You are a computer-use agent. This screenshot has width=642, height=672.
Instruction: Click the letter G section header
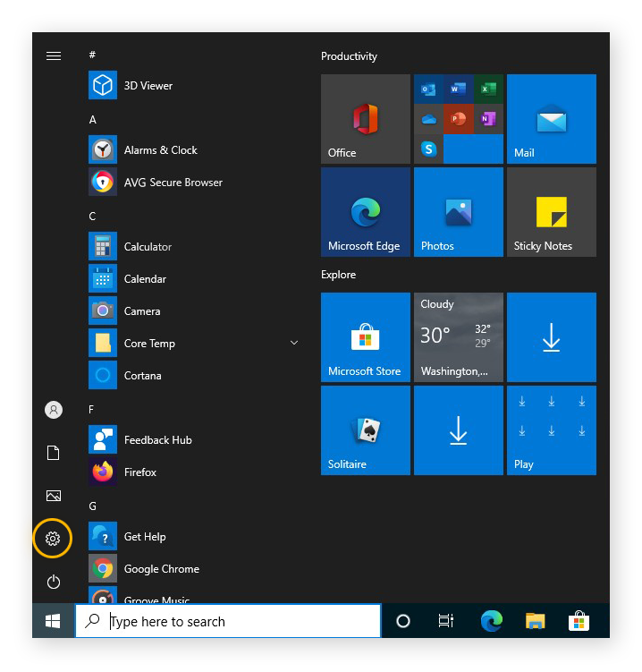point(92,506)
